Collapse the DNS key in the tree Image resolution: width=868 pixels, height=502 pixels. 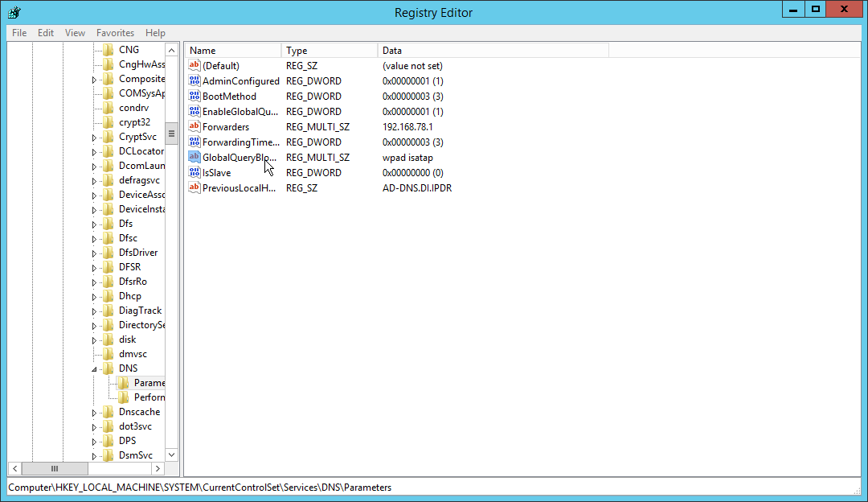pos(94,368)
